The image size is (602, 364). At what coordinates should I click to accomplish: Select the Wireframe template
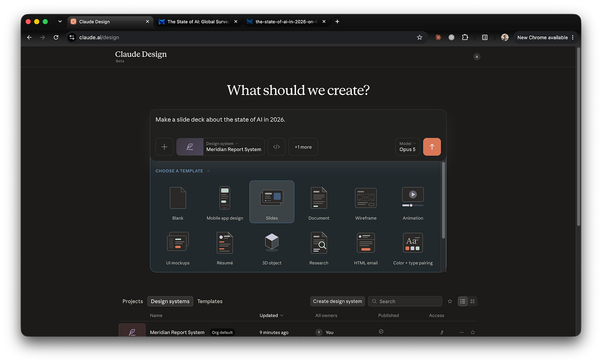point(366,202)
